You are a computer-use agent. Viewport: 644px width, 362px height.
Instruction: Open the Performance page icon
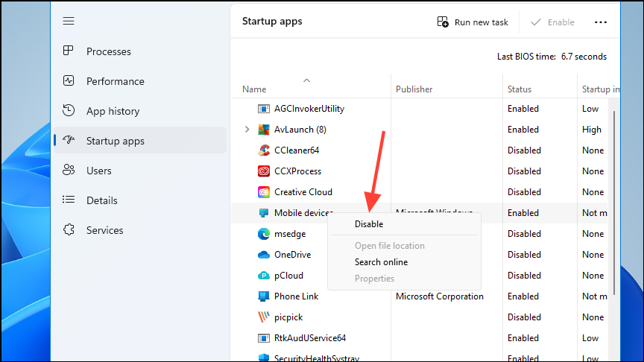[x=69, y=81]
